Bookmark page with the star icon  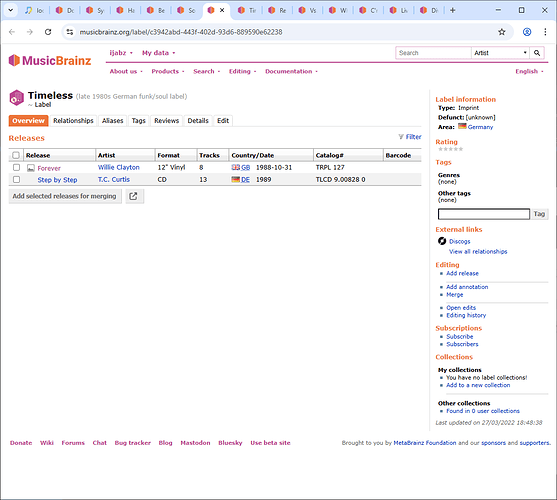coord(501,32)
